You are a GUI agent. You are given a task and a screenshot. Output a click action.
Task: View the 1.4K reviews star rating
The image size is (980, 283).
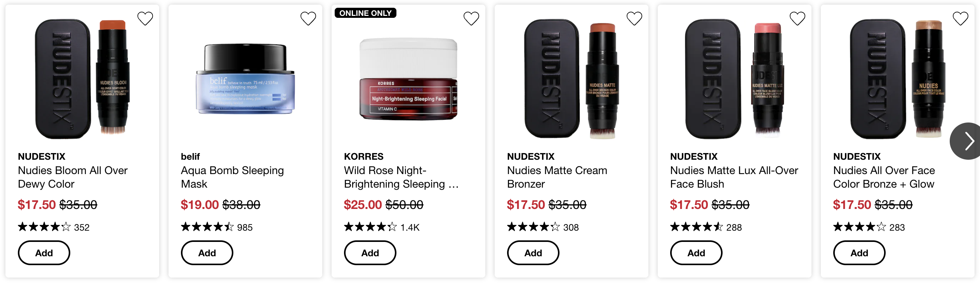382,227
